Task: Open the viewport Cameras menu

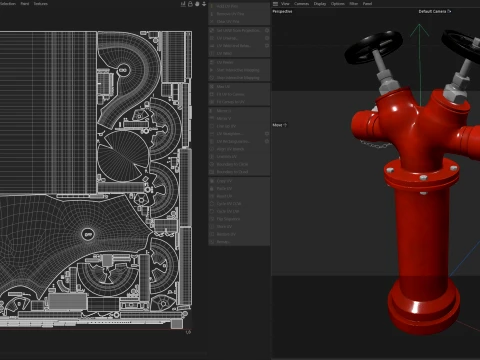Action: point(302,4)
